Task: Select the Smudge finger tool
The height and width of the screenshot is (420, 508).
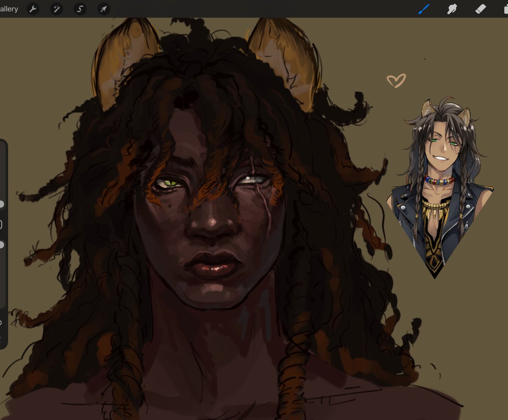Action: tap(452, 9)
